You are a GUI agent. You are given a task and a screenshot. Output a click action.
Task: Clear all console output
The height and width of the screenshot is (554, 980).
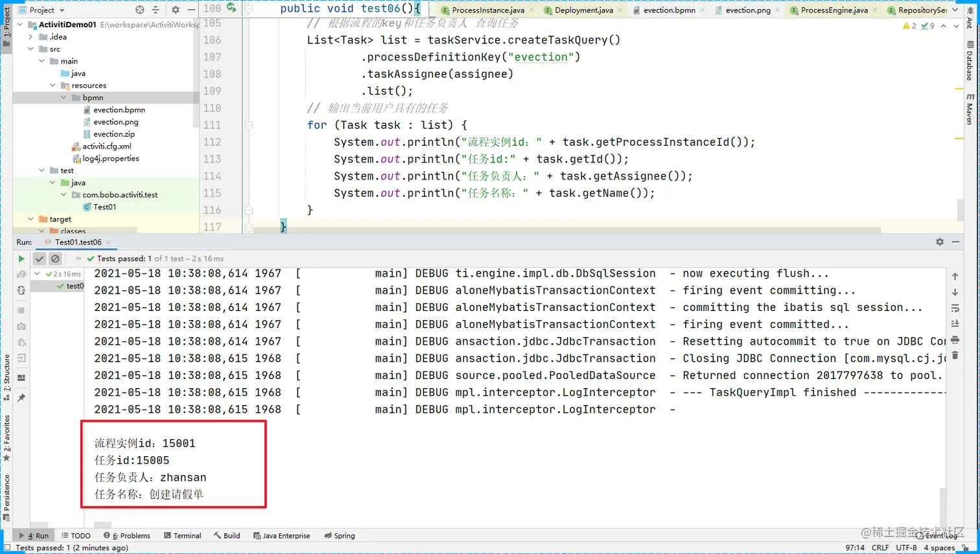click(955, 355)
